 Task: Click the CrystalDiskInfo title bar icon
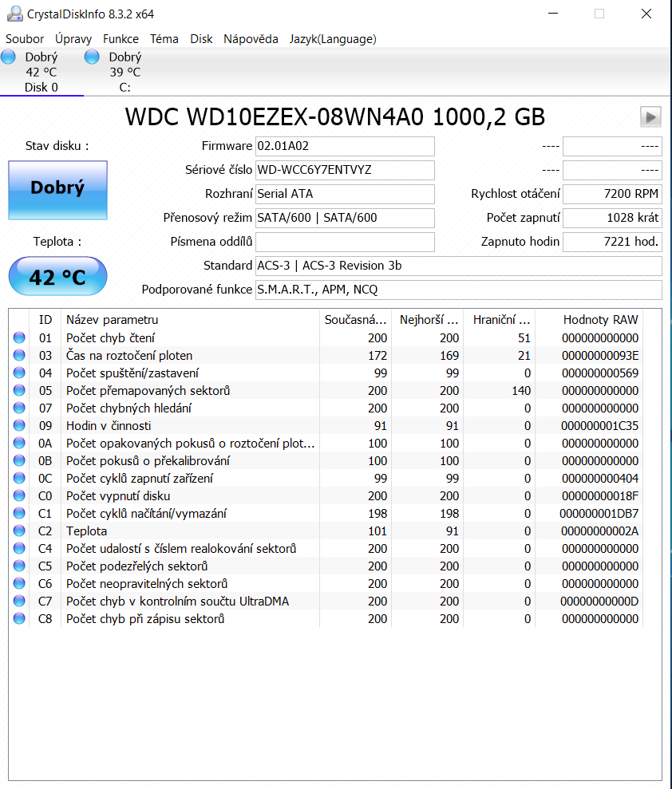pos(14,14)
